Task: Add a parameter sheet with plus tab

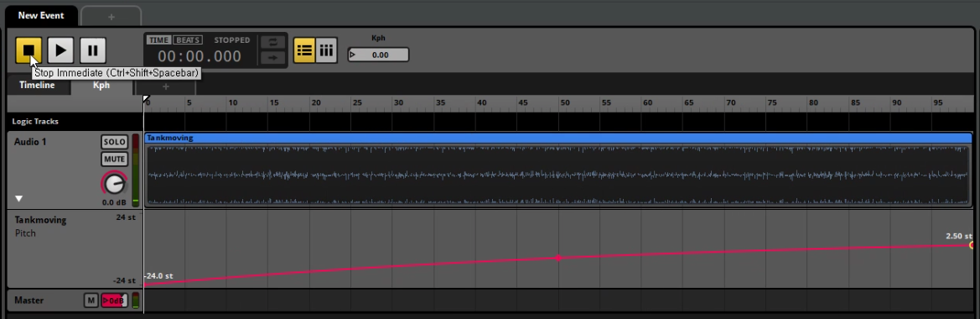Action: click(166, 86)
